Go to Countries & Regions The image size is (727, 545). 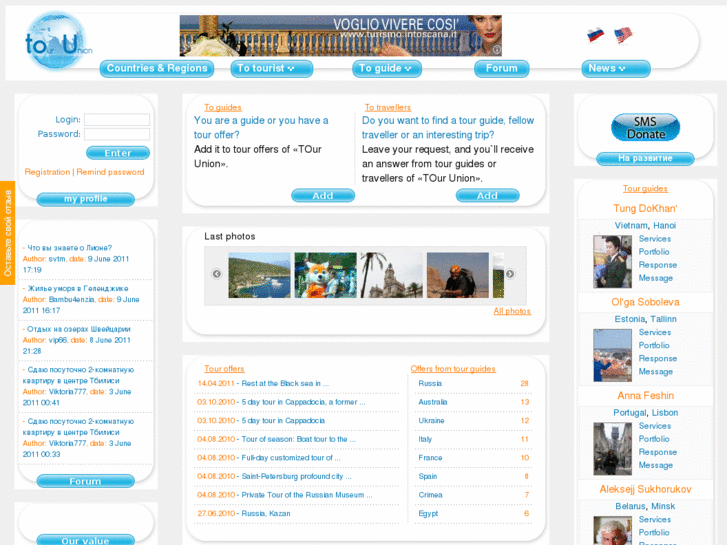pos(157,69)
